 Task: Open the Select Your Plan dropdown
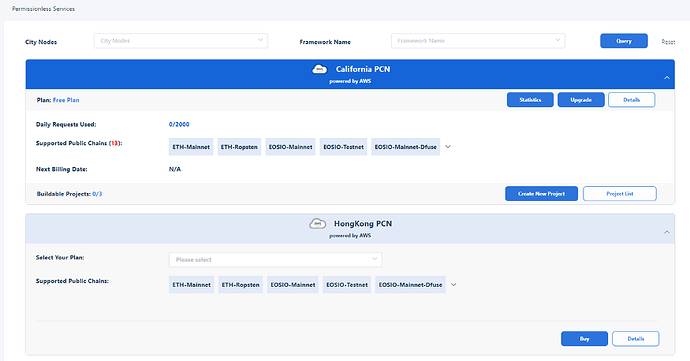(x=275, y=260)
